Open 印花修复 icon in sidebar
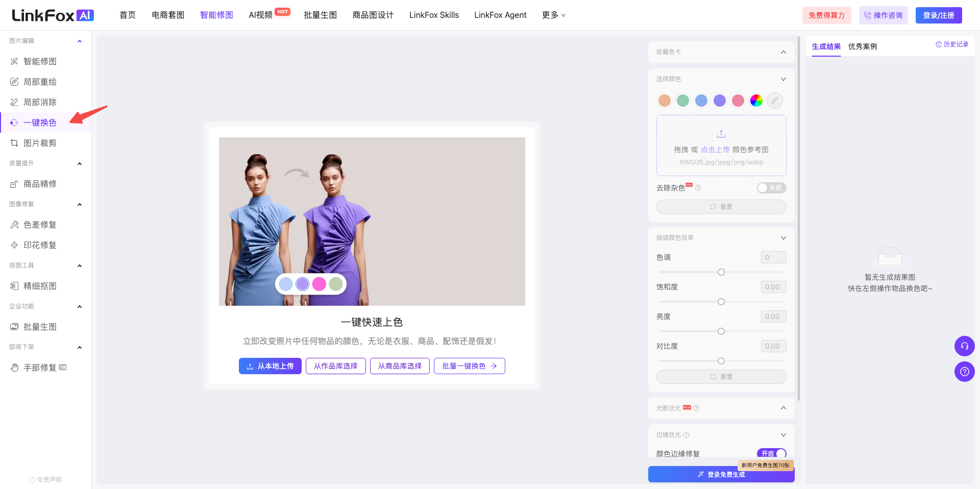 point(14,245)
